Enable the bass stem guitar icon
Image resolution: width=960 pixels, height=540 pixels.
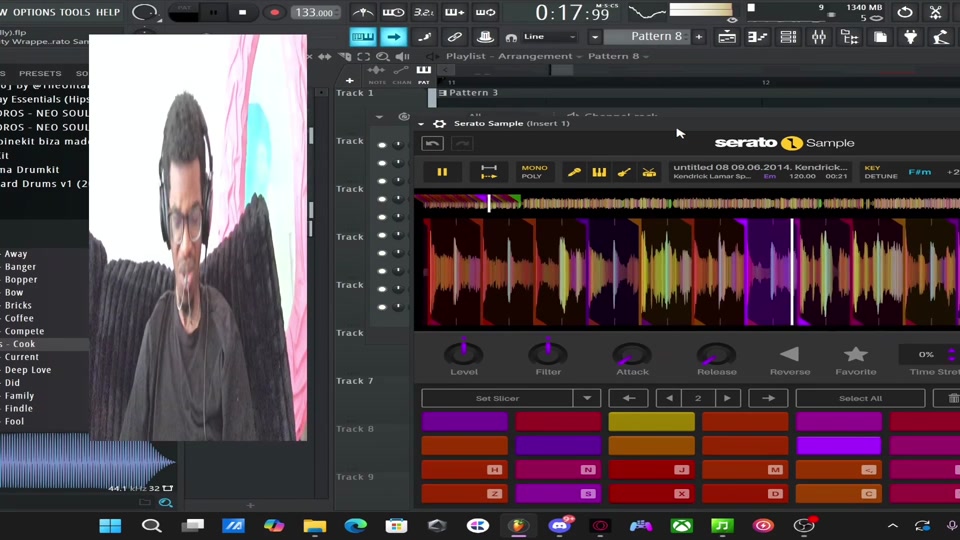[624, 172]
